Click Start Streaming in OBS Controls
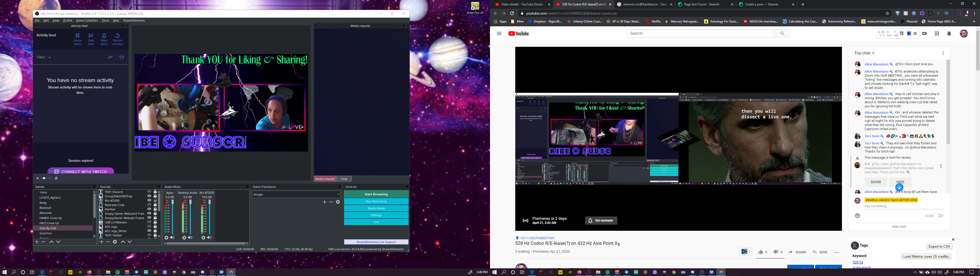 pyautogui.click(x=376, y=194)
